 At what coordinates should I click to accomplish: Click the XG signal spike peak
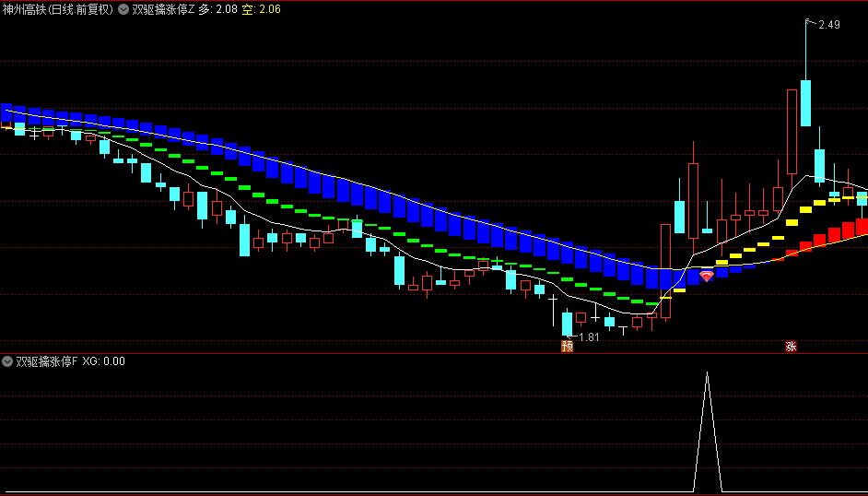pyautogui.click(x=707, y=373)
